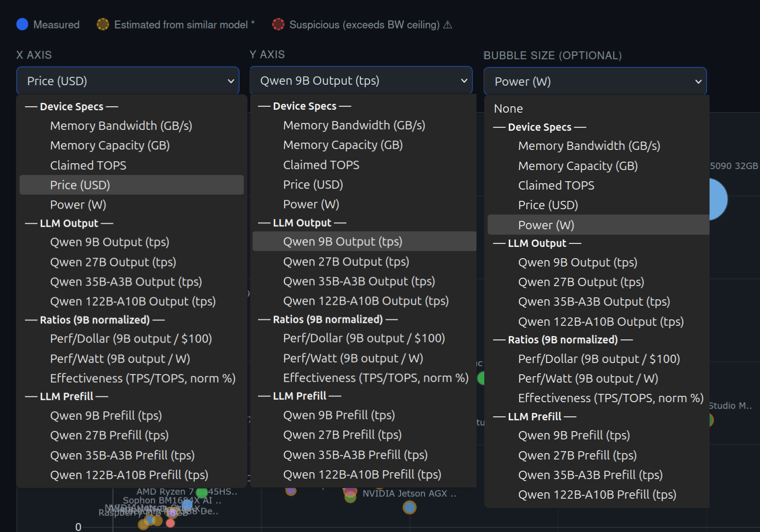Click the green AMD Ryzen 7 bubble
The width and height of the screenshot is (760, 532).
201,493
